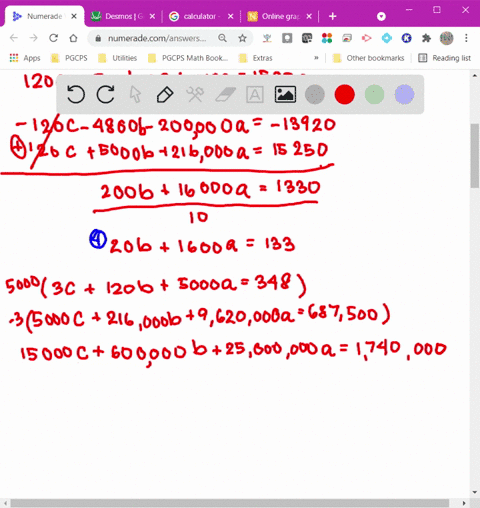Open the first extension icon after the star
480x508 pixels.
(267, 38)
